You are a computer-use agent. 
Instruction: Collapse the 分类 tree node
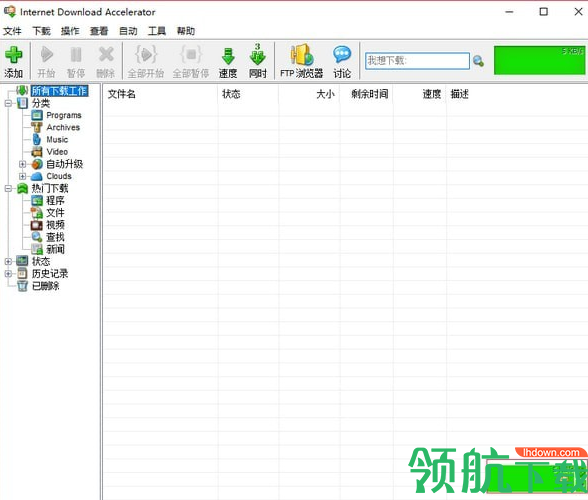click(8, 103)
